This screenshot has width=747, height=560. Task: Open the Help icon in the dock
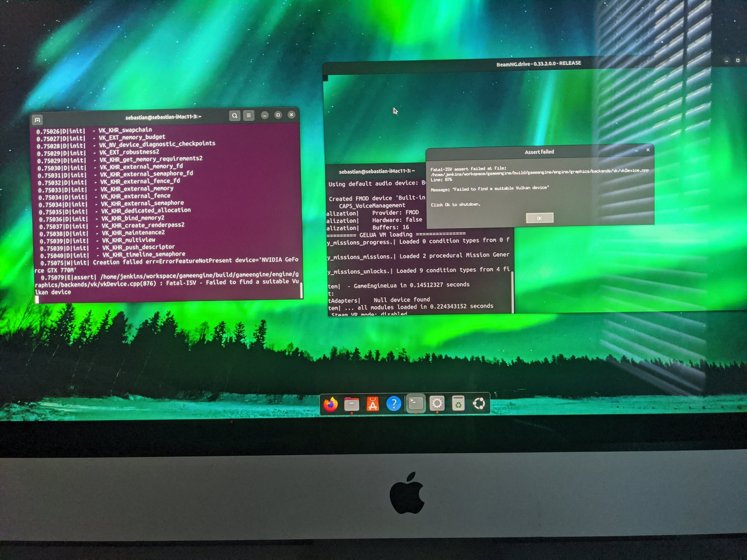(393, 403)
